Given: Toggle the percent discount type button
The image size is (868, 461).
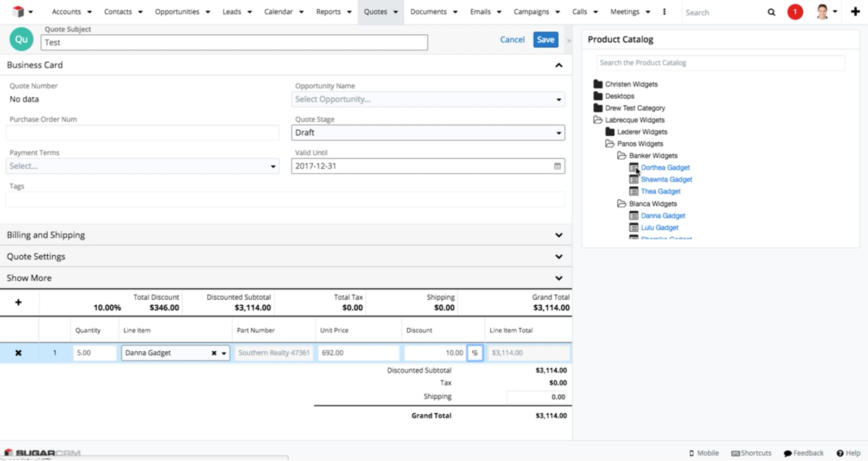Looking at the screenshot, I should point(474,353).
